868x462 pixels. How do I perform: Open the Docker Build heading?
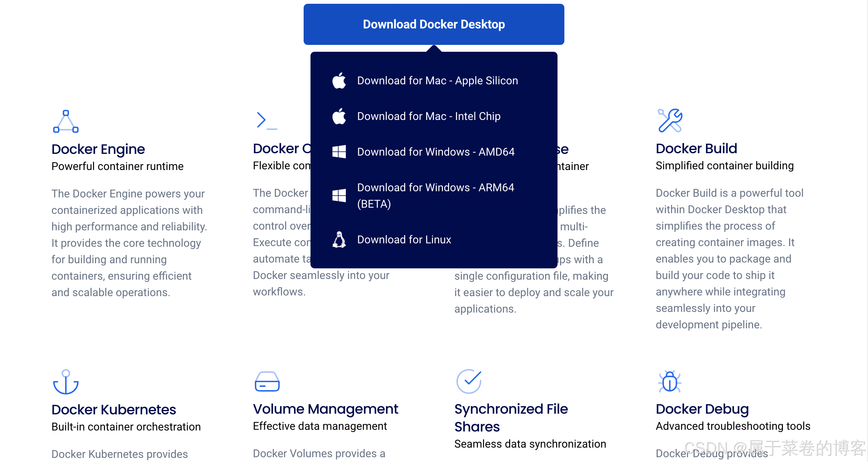[696, 148]
